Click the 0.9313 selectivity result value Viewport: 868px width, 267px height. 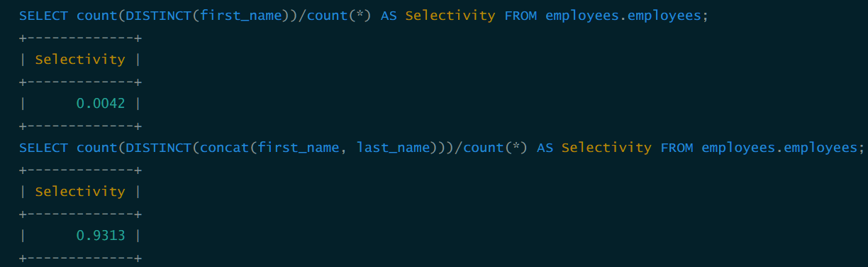pyautogui.click(x=100, y=236)
